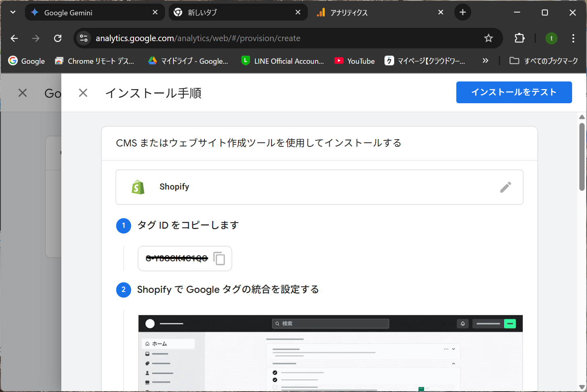Click the address bar URL

(x=198, y=38)
